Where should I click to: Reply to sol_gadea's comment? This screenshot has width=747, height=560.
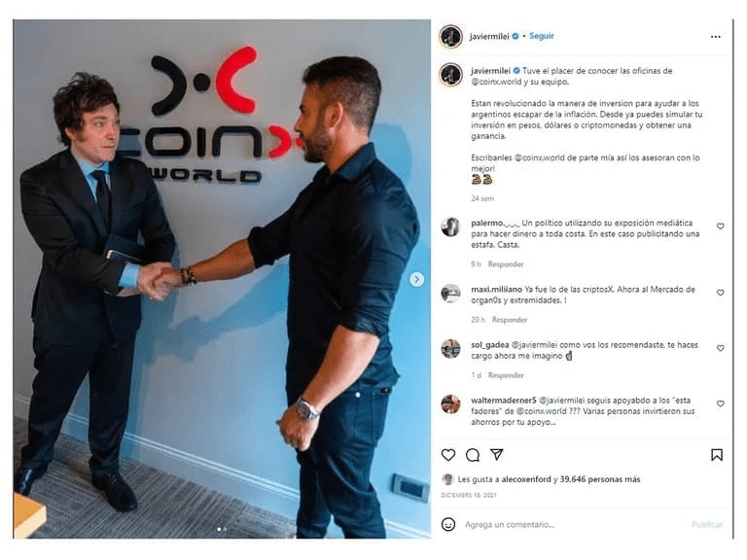tap(506, 375)
